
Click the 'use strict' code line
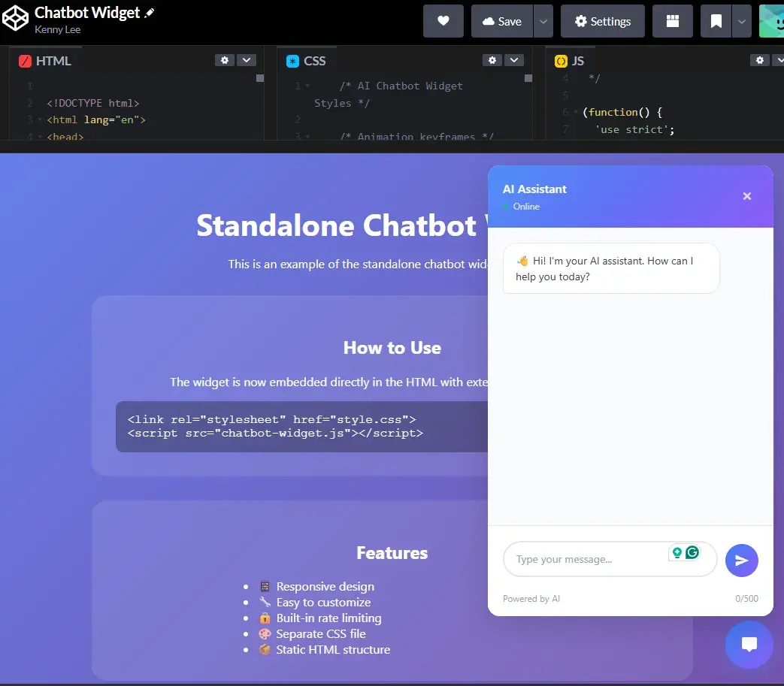(x=634, y=129)
